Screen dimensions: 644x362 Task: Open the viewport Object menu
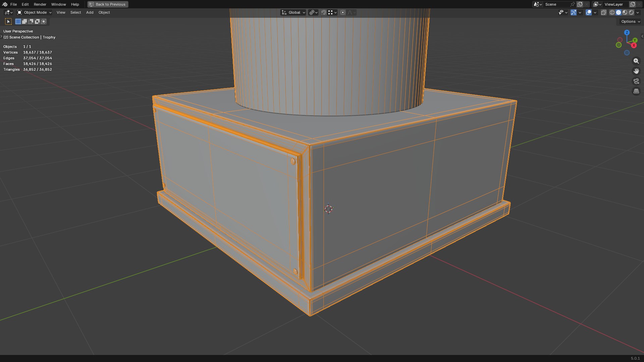click(104, 12)
